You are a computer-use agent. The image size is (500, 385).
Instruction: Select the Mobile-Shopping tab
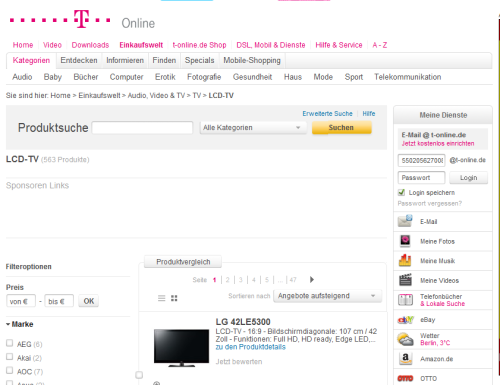pos(252,60)
